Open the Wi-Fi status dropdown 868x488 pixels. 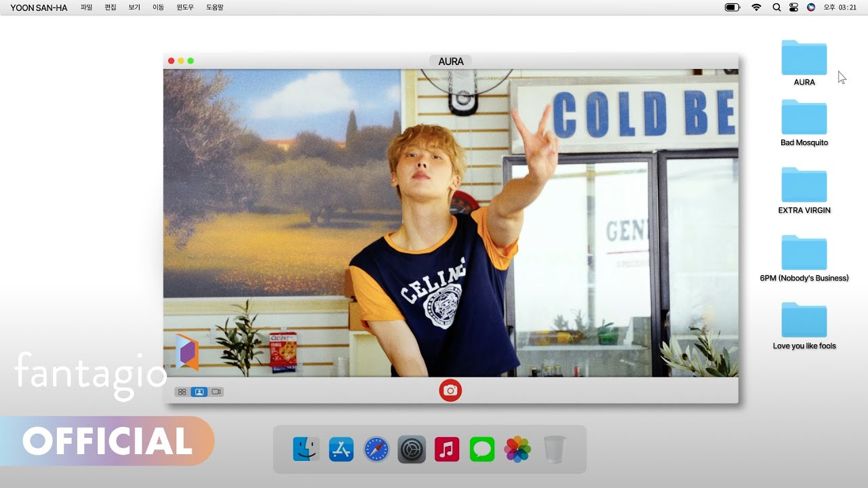756,7
